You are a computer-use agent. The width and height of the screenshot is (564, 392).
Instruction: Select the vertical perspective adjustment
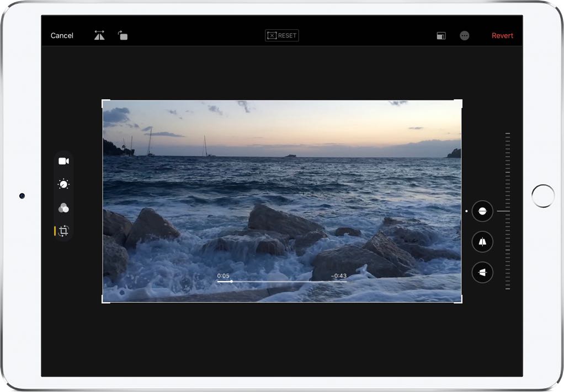tap(482, 242)
